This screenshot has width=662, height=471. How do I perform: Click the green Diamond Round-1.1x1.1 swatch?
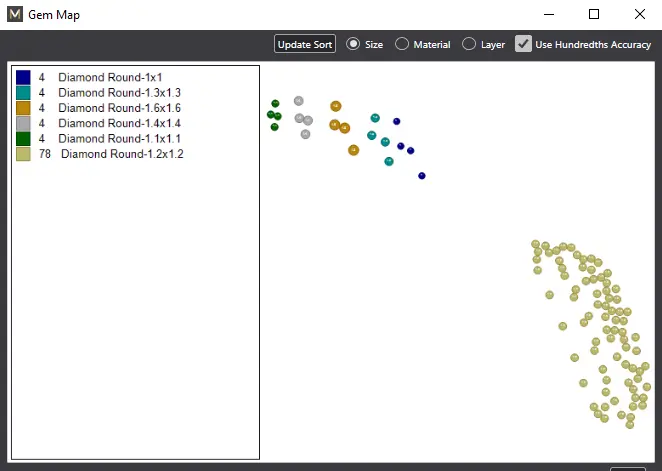tap(23, 138)
